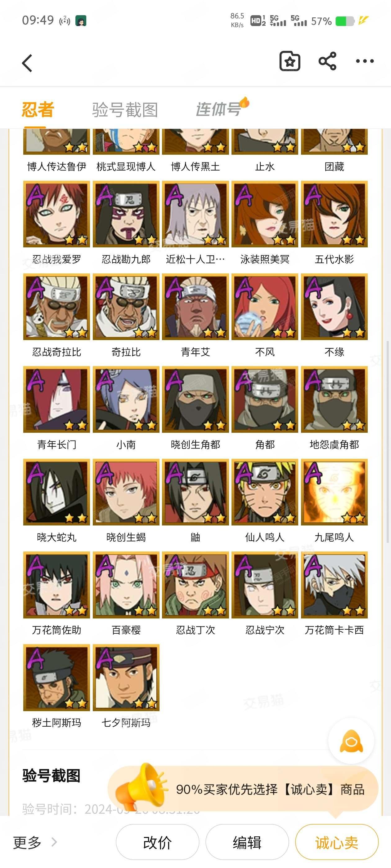Switch to the 验号截图 tab

coord(125,110)
